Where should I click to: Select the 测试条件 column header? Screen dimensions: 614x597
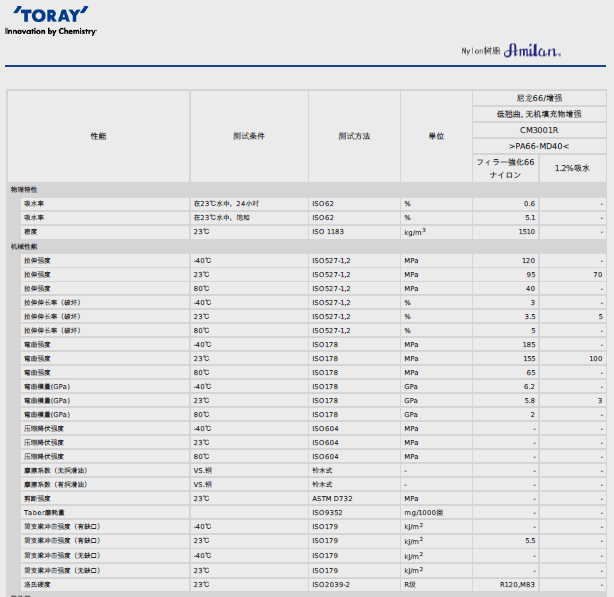[x=248, y=136]
